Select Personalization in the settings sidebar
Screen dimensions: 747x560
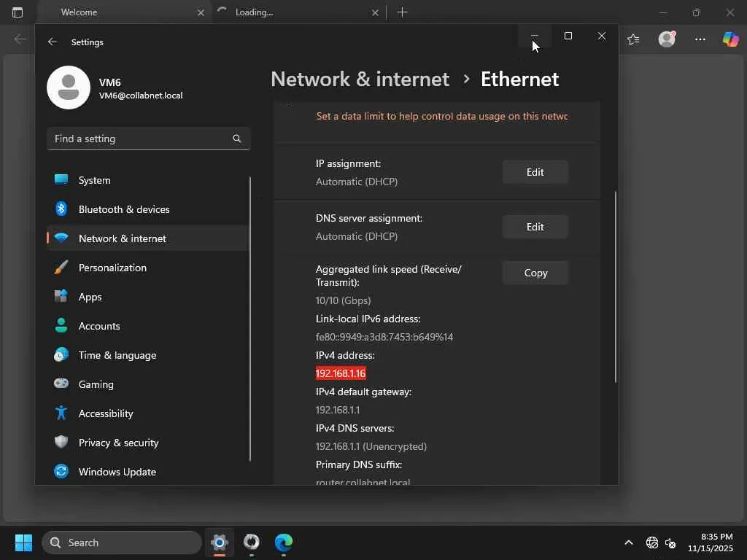click(112, 268)
